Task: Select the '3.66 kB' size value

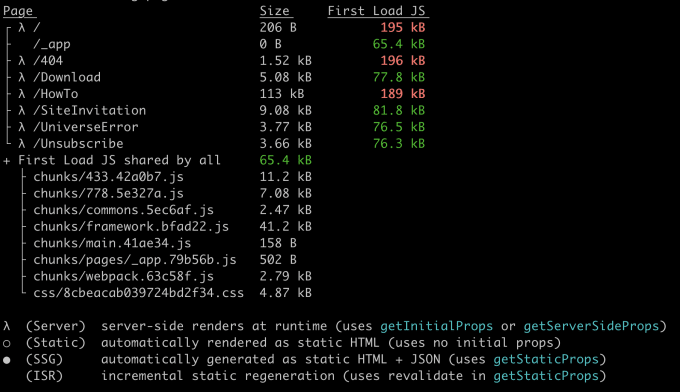Action: [286, 144]
